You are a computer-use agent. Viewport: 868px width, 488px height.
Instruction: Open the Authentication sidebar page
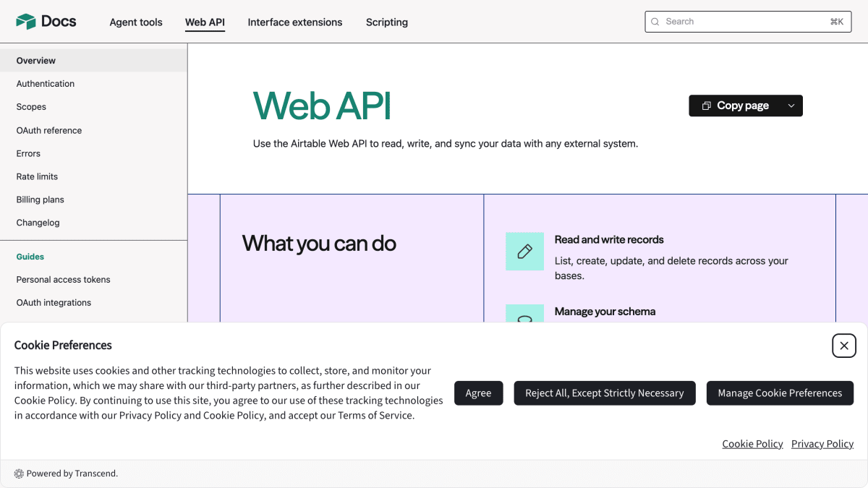click(x=93, y=84)
